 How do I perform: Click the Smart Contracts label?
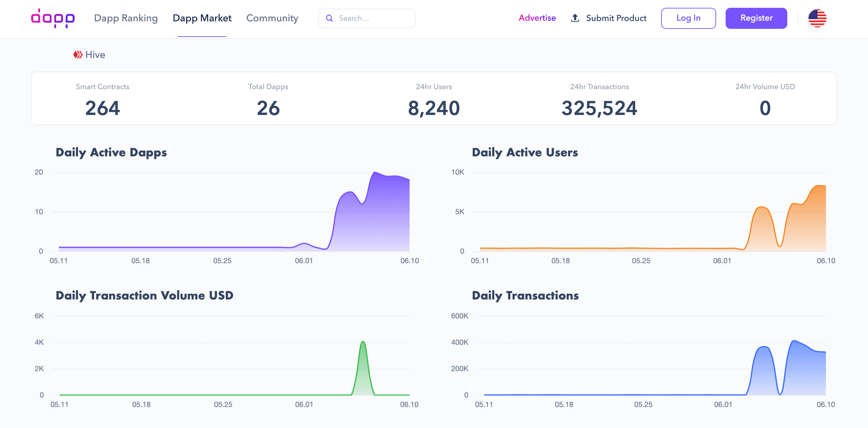[102, 87]
